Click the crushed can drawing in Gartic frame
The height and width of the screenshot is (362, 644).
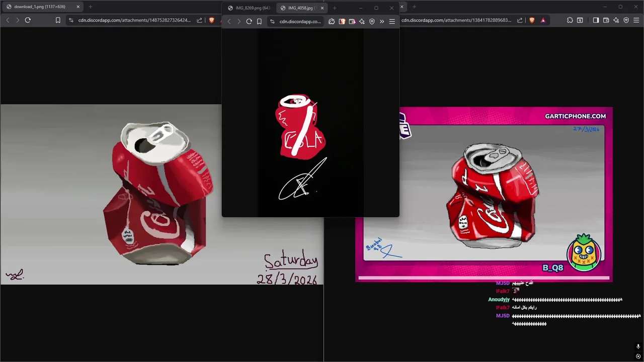click(x=493, y=196)
